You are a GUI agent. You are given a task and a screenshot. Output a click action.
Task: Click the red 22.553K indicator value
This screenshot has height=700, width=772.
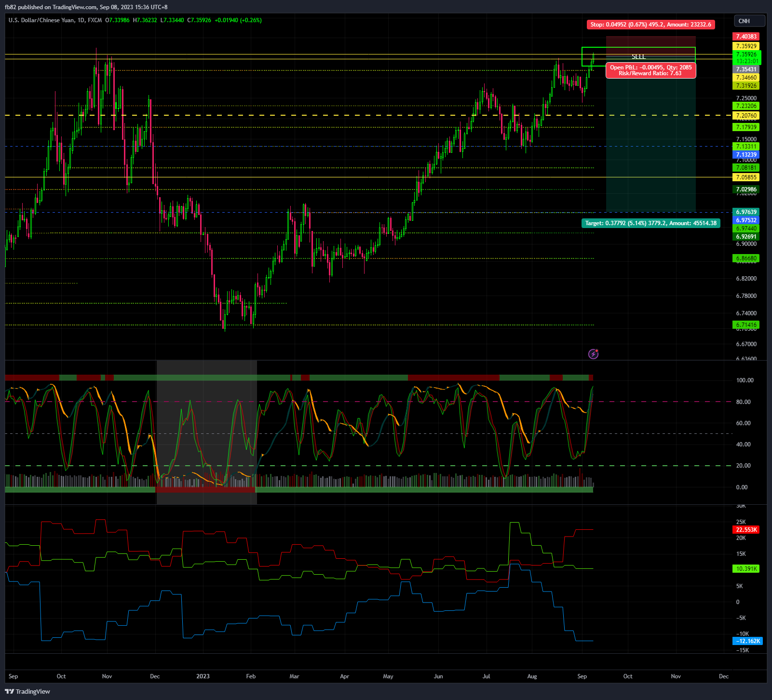pyautogui.click(x=746, y=530)
